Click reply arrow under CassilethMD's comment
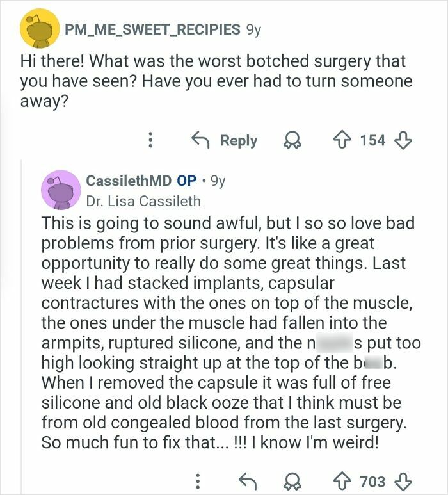This screenshot has height=495, width=448. pyautogui.click(x=246, y=480)
